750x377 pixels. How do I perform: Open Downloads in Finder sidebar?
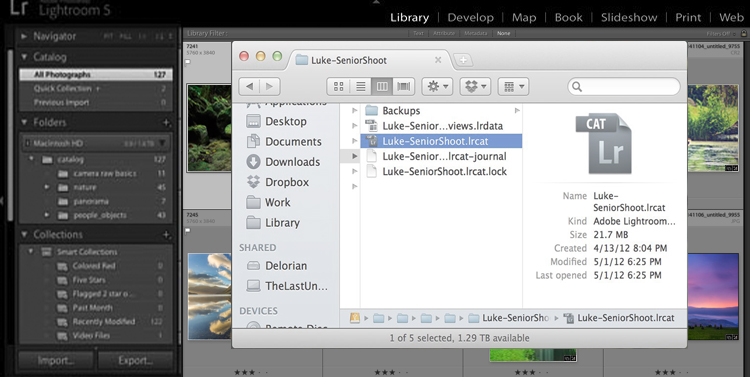point(292,162)
